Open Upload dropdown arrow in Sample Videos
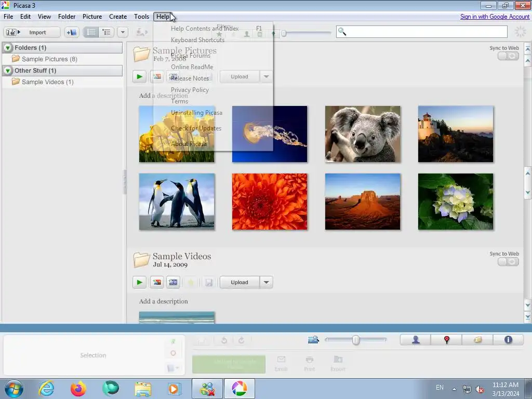The width and height of the screenshot is (532, 399). tap(267, 282)
